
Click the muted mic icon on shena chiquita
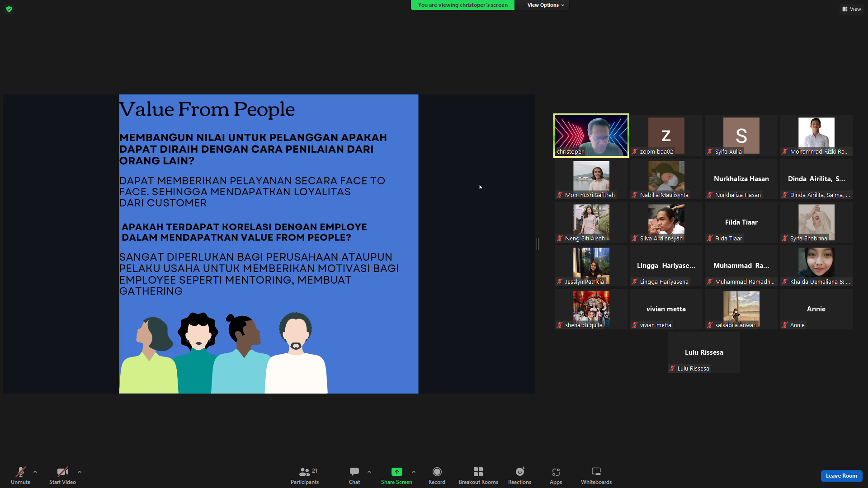560,325
